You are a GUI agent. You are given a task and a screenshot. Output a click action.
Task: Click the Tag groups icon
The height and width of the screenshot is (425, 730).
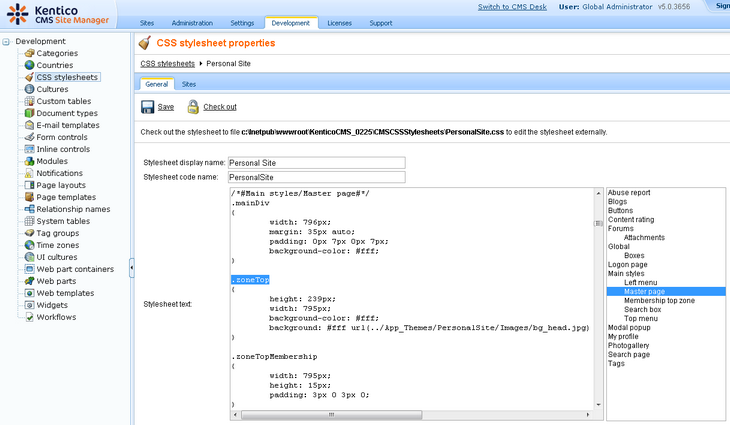point(29,233)
